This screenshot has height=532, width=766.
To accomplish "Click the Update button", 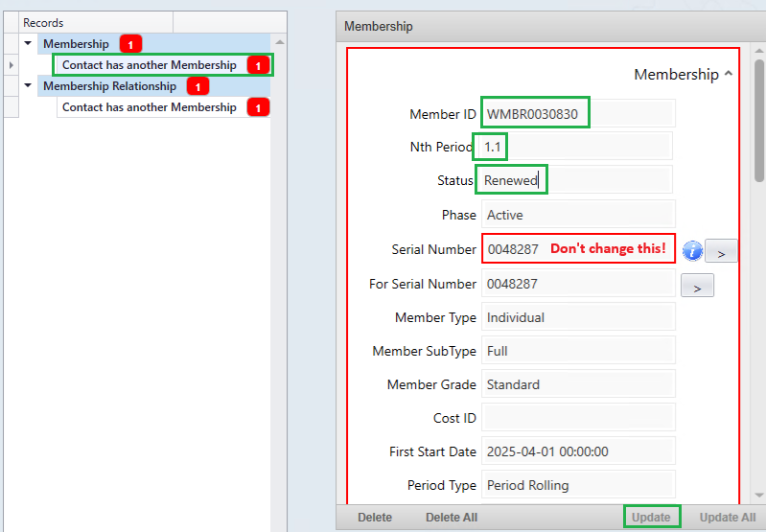I will point(651,517).
